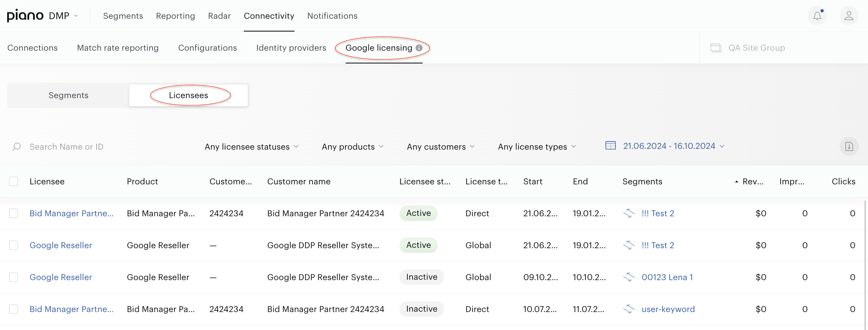Switch to the Configurations tab
The width and height of the screenshot is (868, 330).
208,48
